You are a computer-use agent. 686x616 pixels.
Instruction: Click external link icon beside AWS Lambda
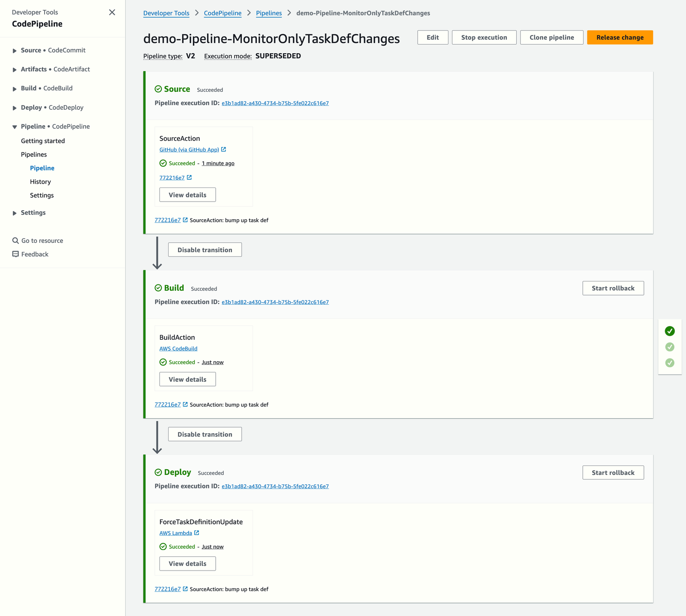(196, 533)
